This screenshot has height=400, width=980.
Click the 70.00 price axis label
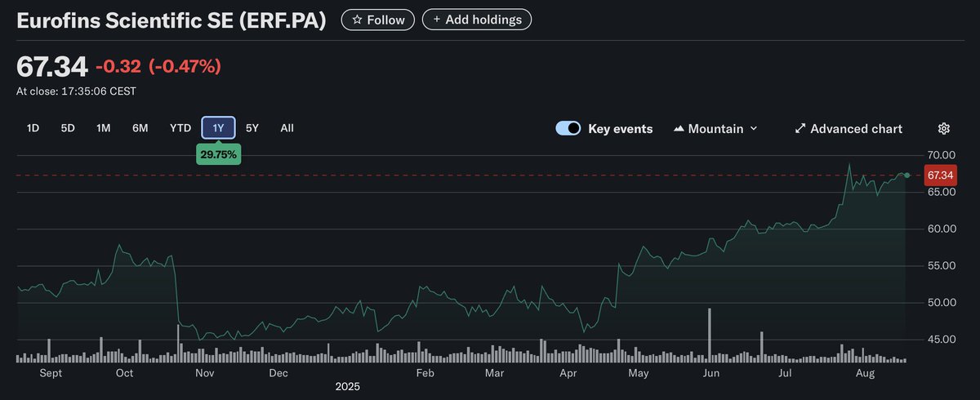(942, 155)
